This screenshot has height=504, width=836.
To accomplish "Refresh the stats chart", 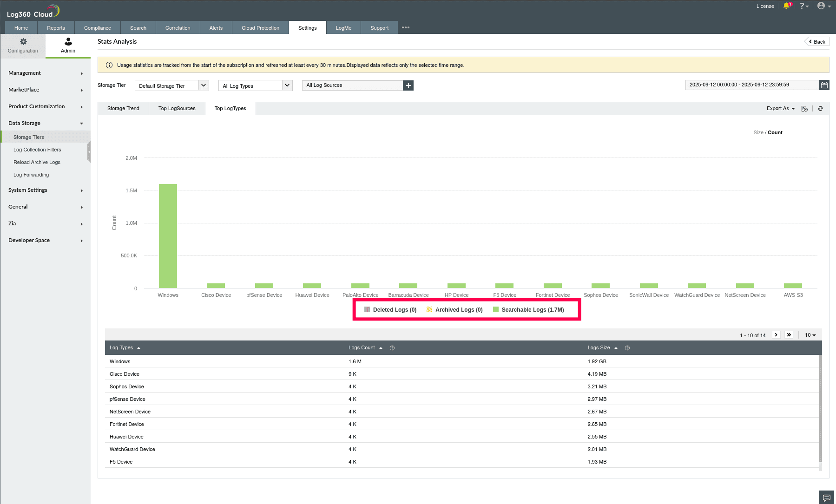I will (821, 109).
